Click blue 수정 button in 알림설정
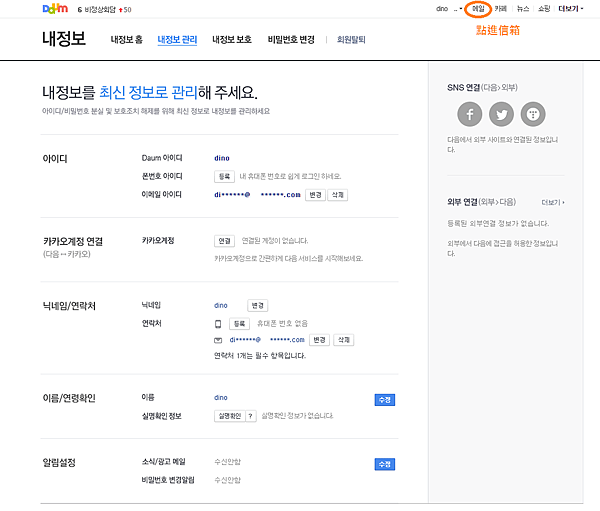The height and width of the screenshot is (511, 600). [385, 464]
